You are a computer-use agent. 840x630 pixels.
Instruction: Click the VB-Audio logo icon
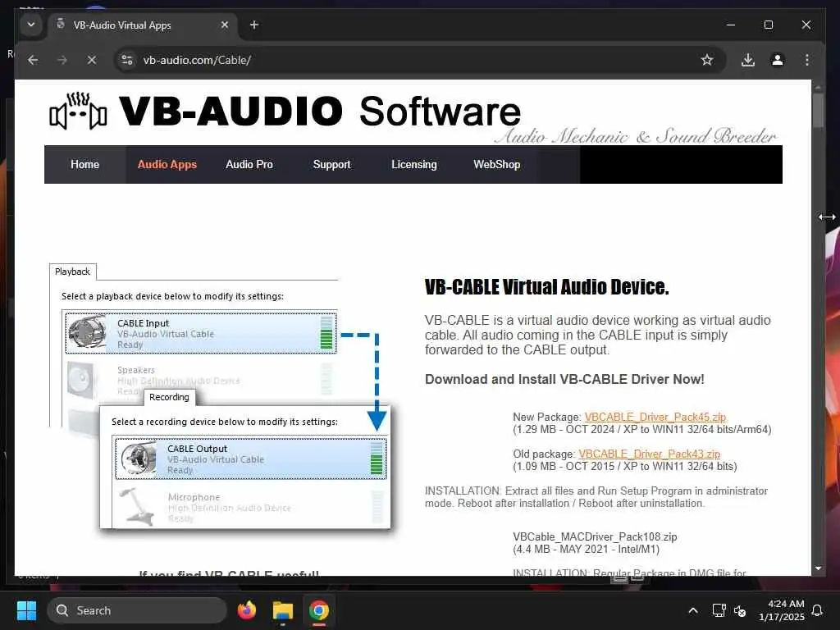coord(78,111)
